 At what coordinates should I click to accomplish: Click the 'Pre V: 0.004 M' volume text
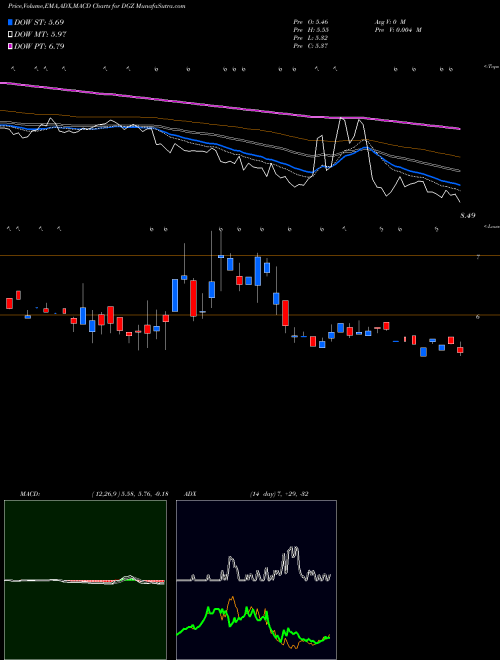pos(398,30)
